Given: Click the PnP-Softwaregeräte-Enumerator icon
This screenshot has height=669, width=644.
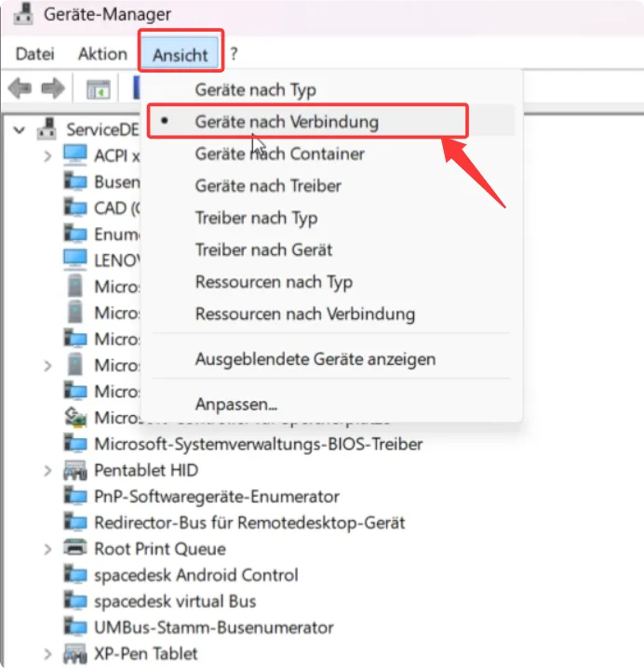Looking at the screenshot, I should [75, 496].
